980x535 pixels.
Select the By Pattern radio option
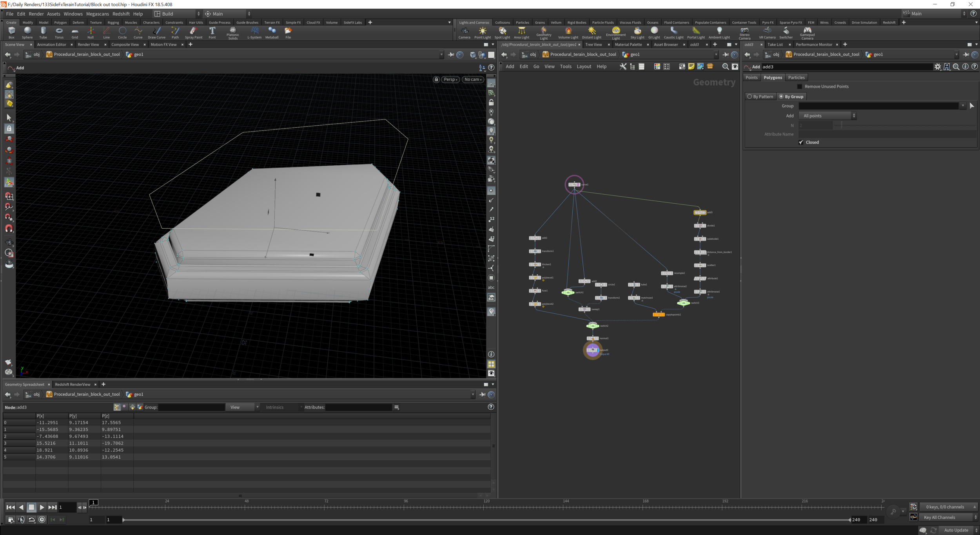pyautogui.click(x=750, y=97)
